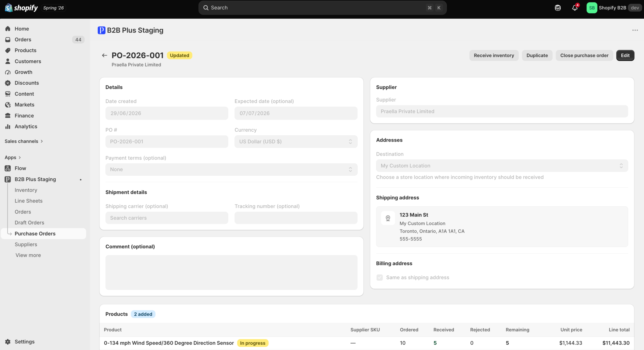Viewport: 644px width, 350px height.
Task: Click the Updated status badge
Action: 179,55
